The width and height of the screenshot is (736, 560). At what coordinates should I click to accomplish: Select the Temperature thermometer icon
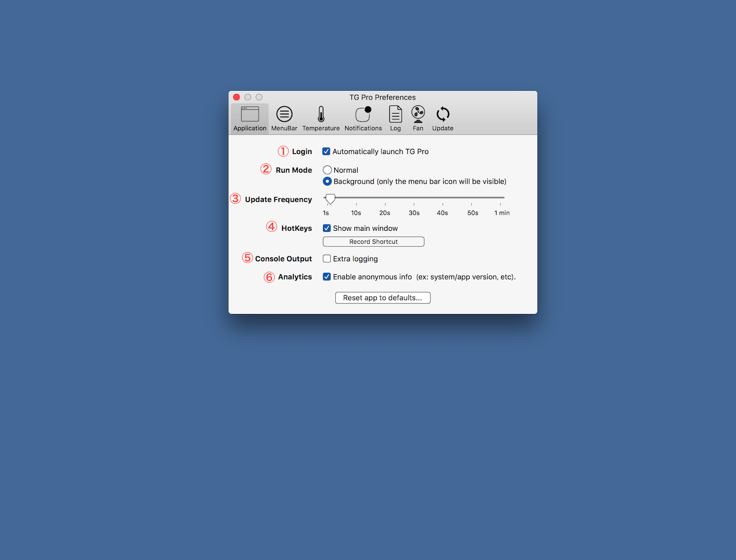[x=321, y=115]
